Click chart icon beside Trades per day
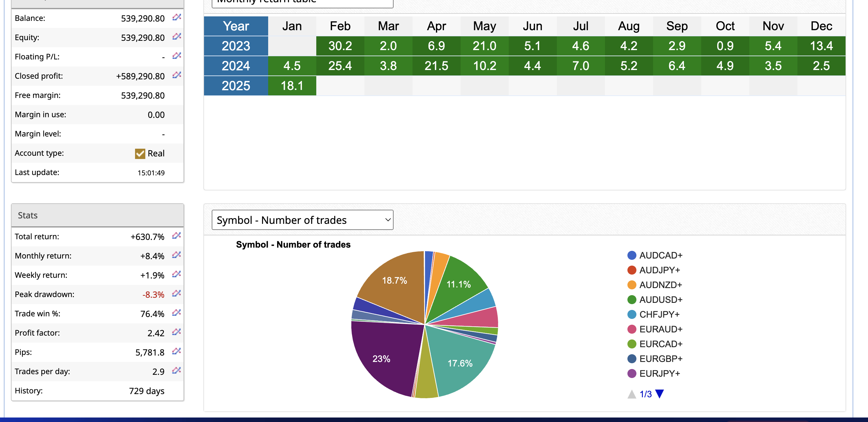 [176, 370]
